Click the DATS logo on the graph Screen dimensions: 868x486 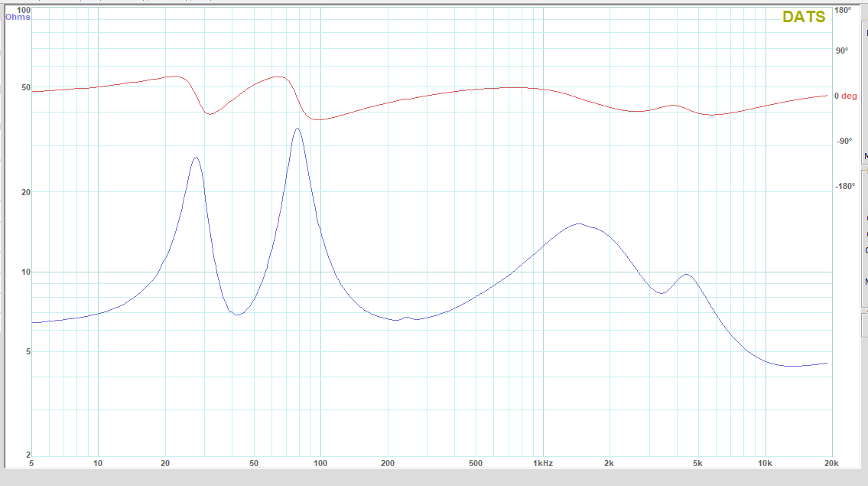click(803, 17)
